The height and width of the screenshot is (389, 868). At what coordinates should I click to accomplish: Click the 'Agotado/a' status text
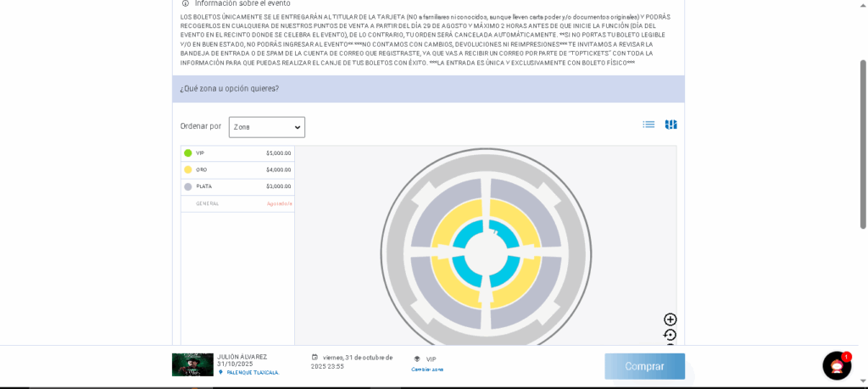pyautogui.click(x=280, y=203)
